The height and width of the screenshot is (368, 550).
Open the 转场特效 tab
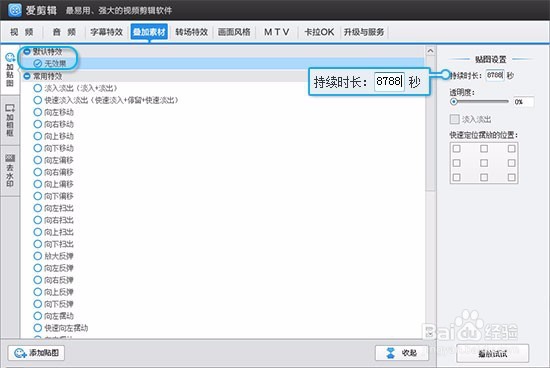tap(192, 32)
